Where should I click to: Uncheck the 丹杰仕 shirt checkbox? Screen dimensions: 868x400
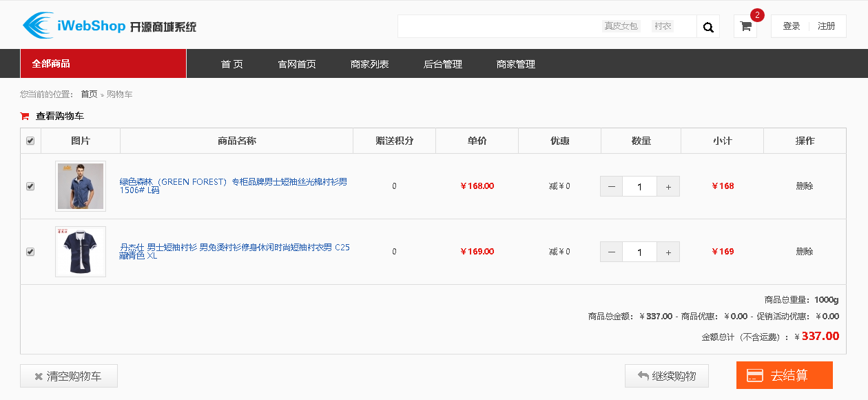(30, 252)
